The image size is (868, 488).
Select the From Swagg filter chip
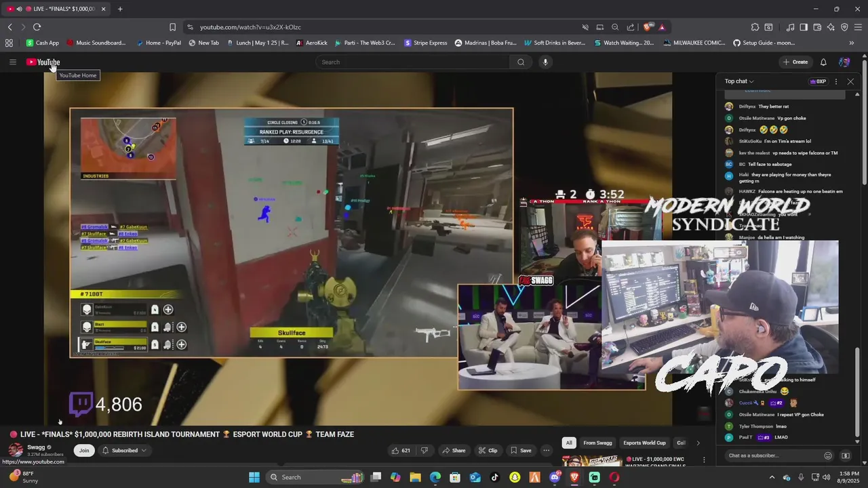(597, 443)
